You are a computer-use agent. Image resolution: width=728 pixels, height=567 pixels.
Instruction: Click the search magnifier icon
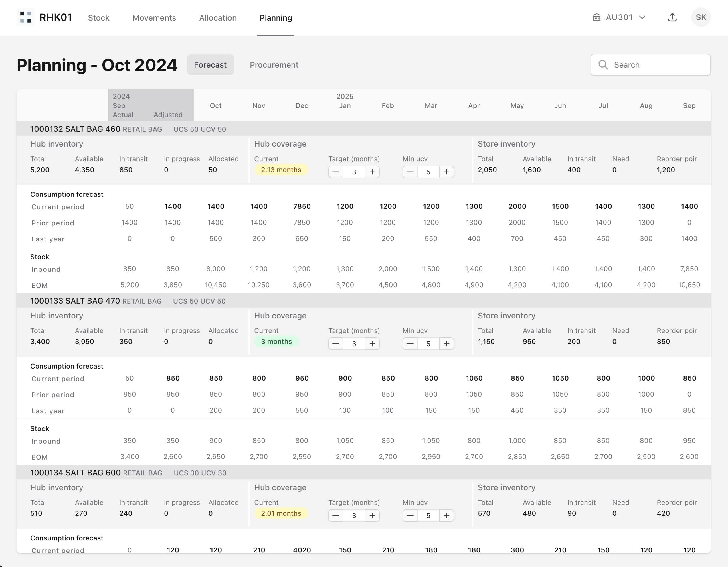(x=603, y=65)
